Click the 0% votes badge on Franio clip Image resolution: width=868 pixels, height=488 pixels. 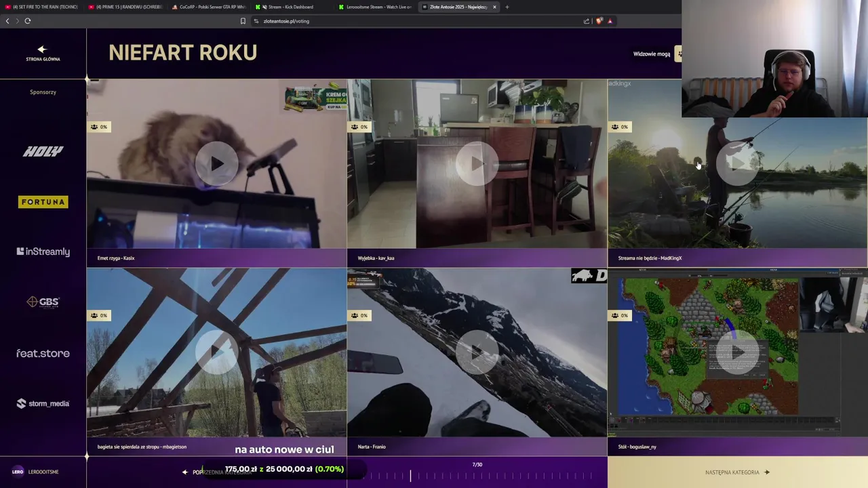[x=359, y=315]
